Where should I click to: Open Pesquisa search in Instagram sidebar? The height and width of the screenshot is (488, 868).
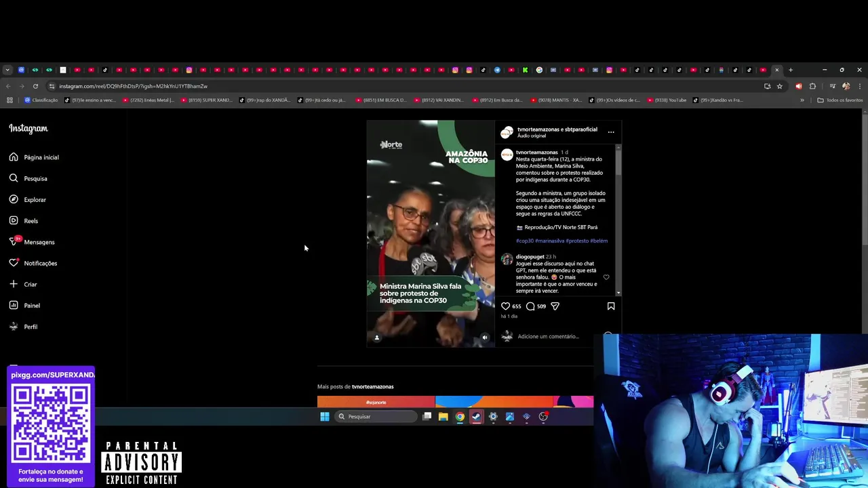pos(28,178)
